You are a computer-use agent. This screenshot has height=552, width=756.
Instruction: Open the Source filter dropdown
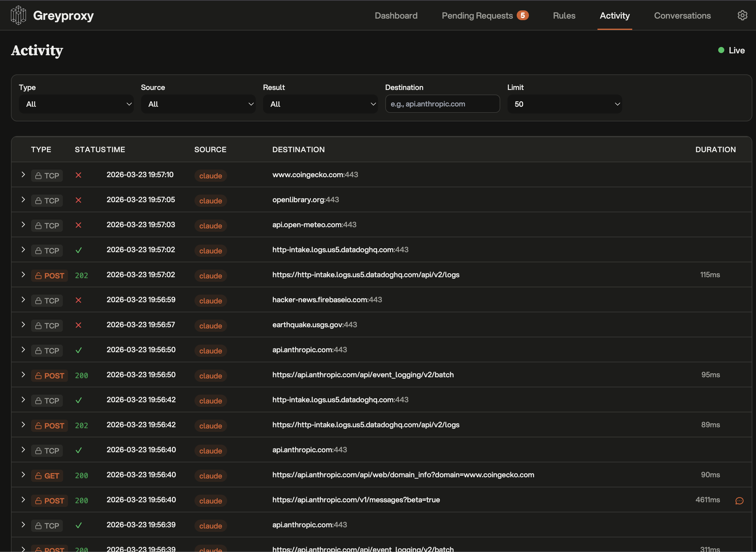point(198,104)
